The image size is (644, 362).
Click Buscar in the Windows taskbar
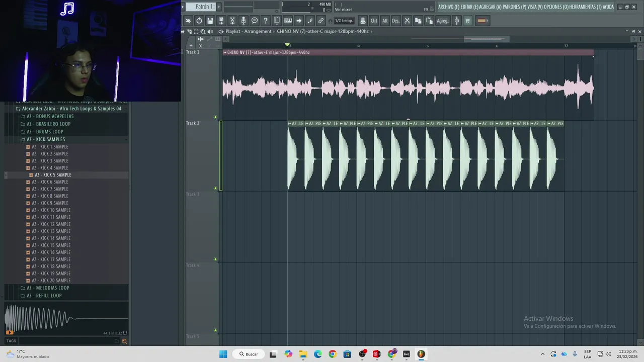click(x=248, y=354)
